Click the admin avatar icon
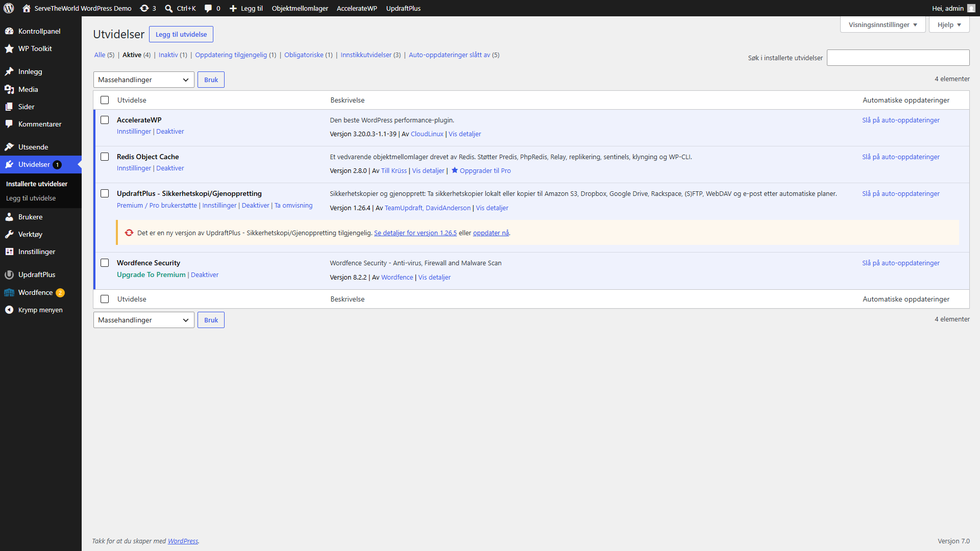This screenshot has width=980, height=551. click(x=971, y=8)
